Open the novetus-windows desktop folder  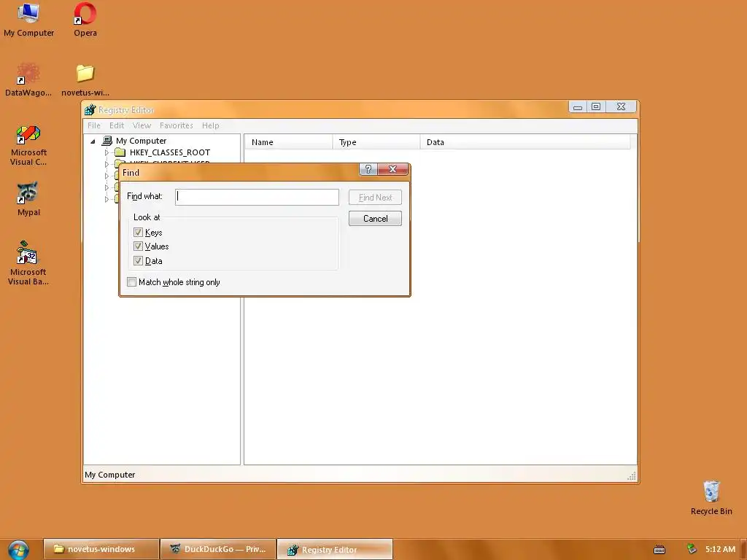[x=85, y=80]
